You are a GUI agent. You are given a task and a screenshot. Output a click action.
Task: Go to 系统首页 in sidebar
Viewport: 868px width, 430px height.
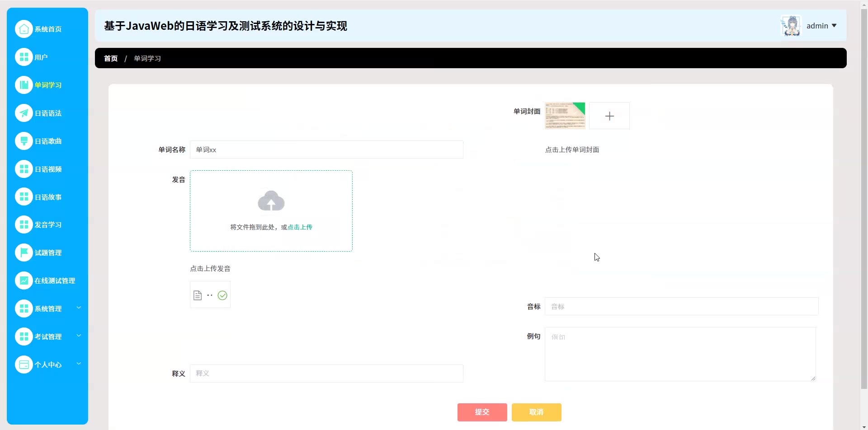click(x=48, y=29)
